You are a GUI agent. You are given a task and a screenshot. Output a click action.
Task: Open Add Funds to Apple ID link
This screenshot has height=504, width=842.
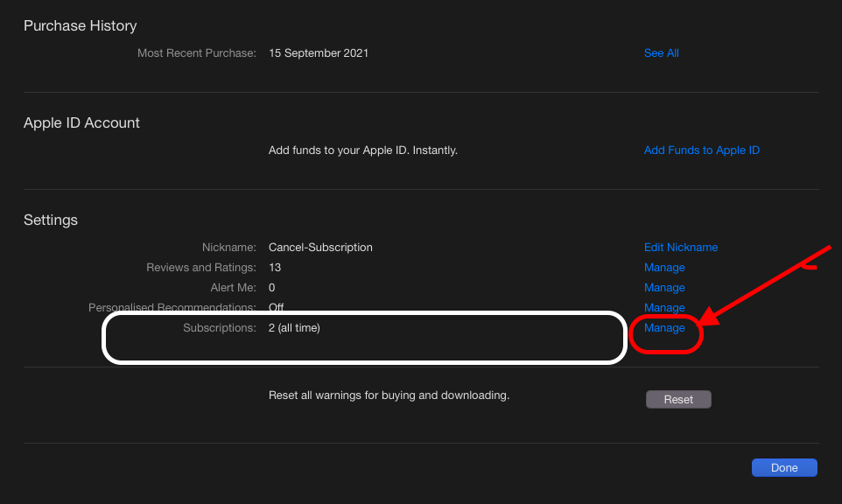(x=701, y=150)
